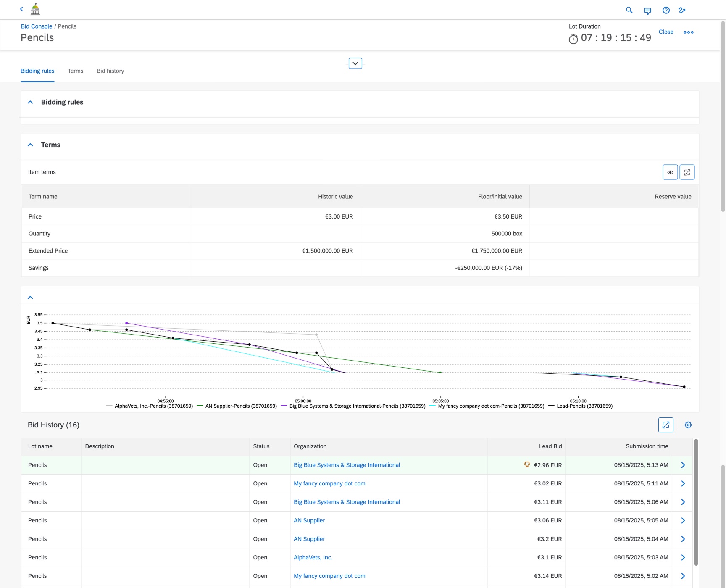Viewport: 726px width, 588px height.
Task: Switch to the Terms tab
Action: click(76, 71)
